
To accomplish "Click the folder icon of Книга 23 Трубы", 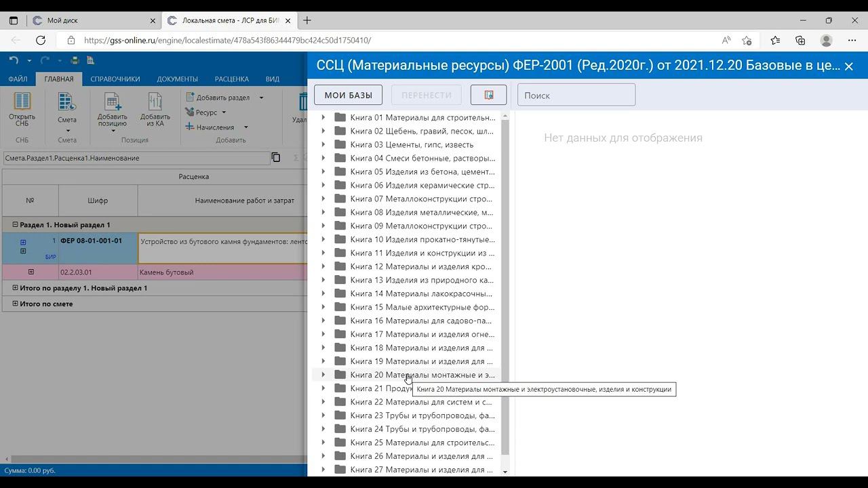I will 340,415.
